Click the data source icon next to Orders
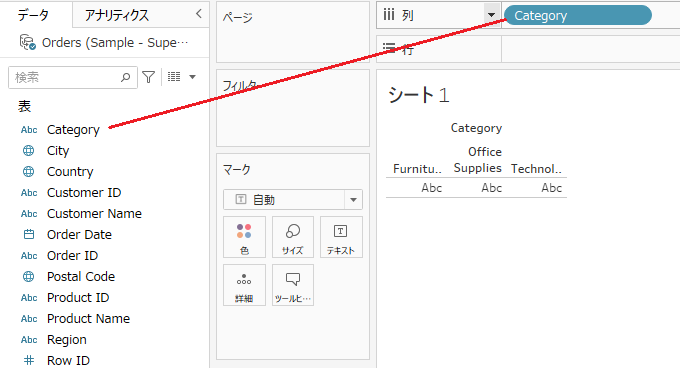 pos(27,42)
